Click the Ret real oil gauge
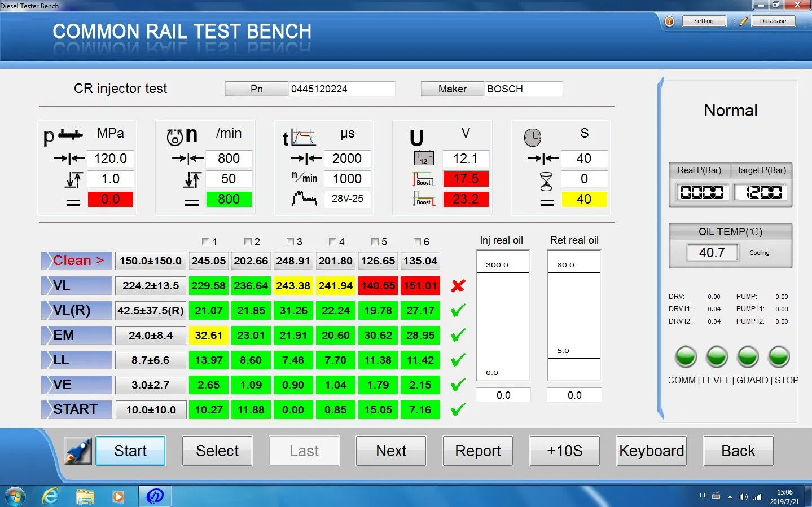Image resolution: width=812 pixels, height=507 pixels. point(574,316)
